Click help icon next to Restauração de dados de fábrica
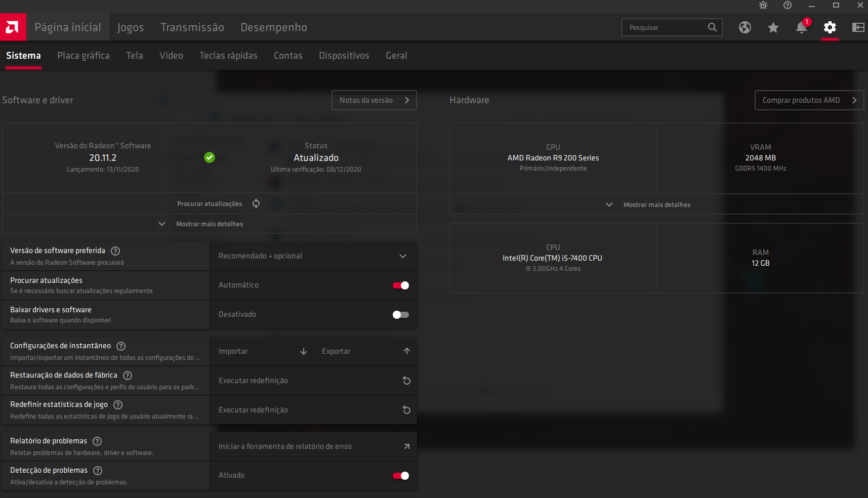This screenshot has height=498, width=868. pyautogui.click(x=128, y=376)
